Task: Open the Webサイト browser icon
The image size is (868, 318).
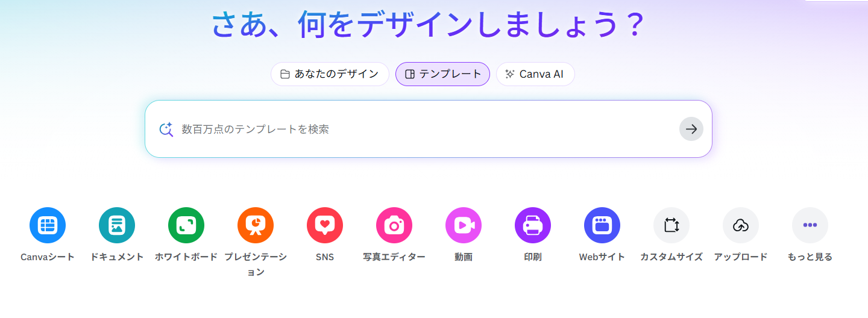Action: (x=602, y=225)
